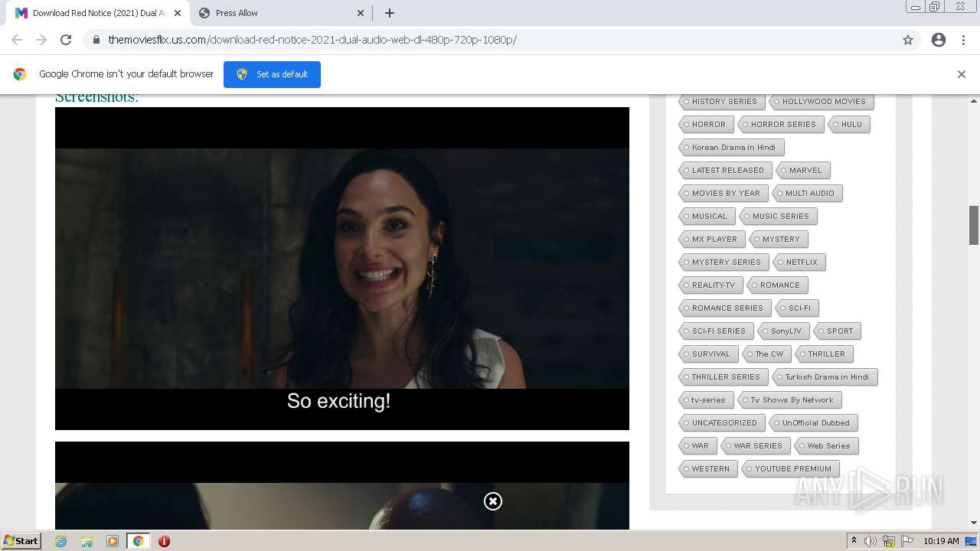Go back using the browser back arrow
Viewport: 980px width, 551px height.
click(x=17, y=40)
